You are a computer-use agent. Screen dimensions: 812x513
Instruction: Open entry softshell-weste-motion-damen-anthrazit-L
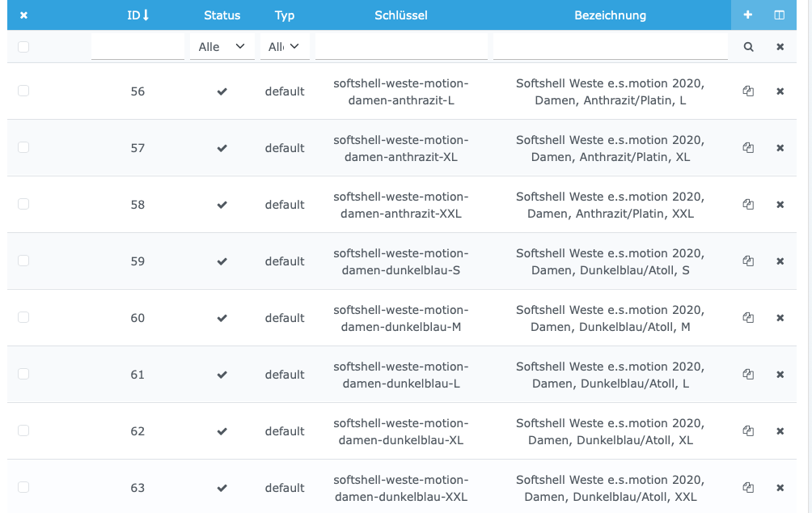pos(401,91)
